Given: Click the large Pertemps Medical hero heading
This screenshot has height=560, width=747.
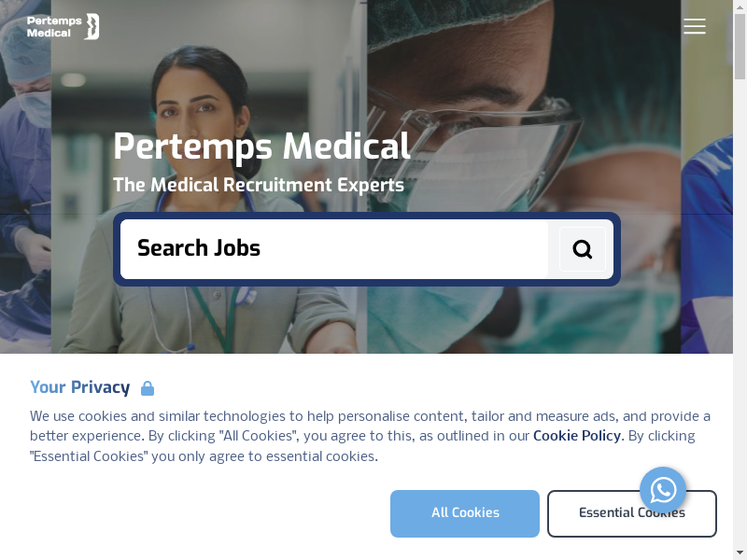Looking at the screenshot, I should (x=261, y=147).
